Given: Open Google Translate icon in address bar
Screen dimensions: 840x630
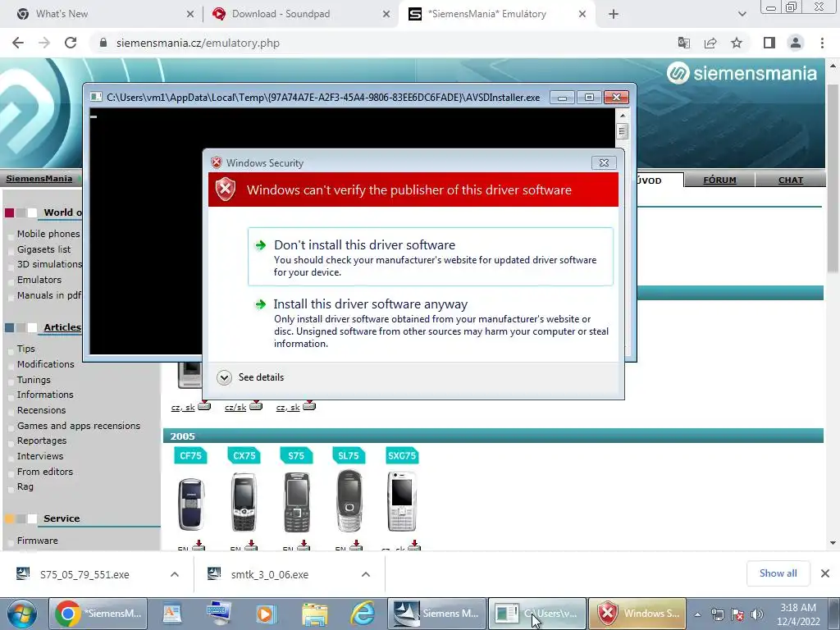Looking at the screenshot, I should coord(683,43).
